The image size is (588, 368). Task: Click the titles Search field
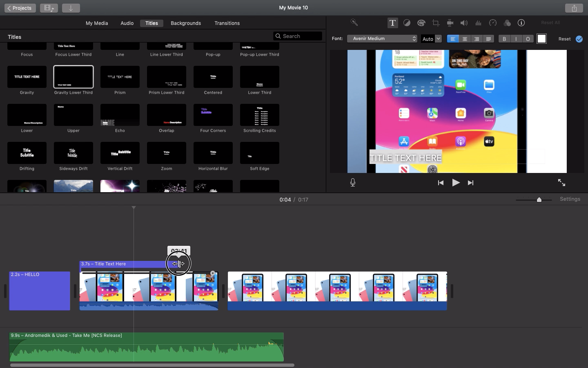click(298, 36)
